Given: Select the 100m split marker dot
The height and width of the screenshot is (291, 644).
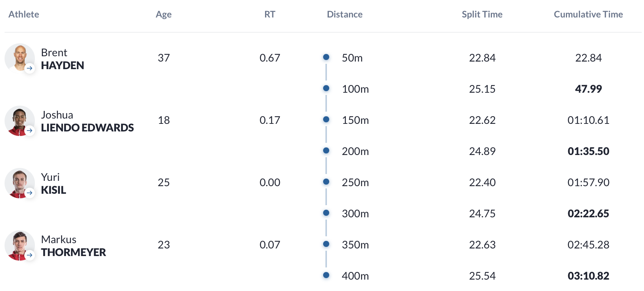Looking at the screenshot, I should (326, 89).
